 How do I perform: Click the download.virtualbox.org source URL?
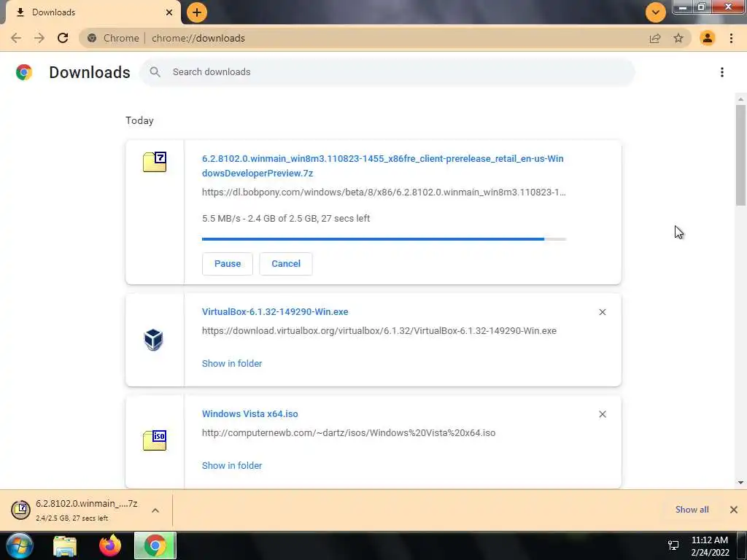point(379,330)
